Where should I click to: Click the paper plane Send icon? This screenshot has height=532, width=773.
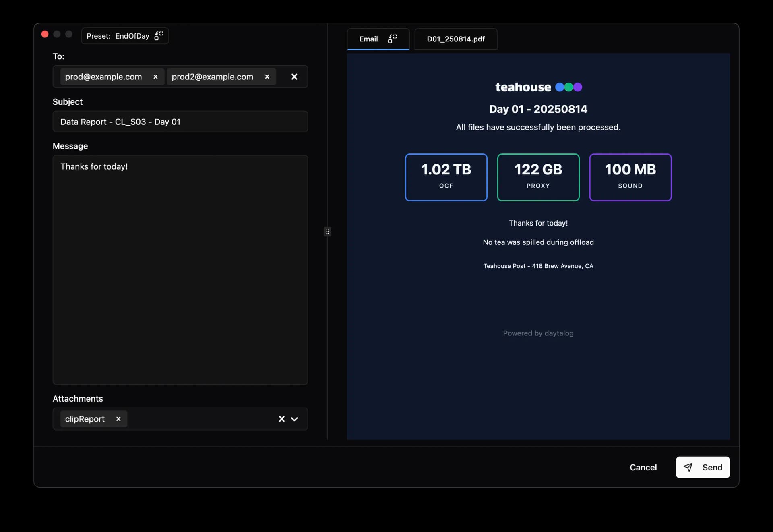pyautogui.click(x=688, y=467)
